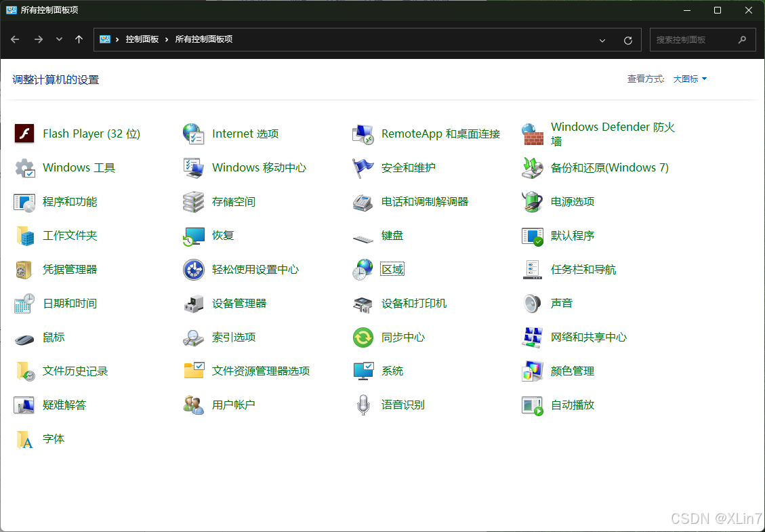Open the Windows 工具 gear icon
The width and height of the screenshot is (765, 532).
point(24,168)
